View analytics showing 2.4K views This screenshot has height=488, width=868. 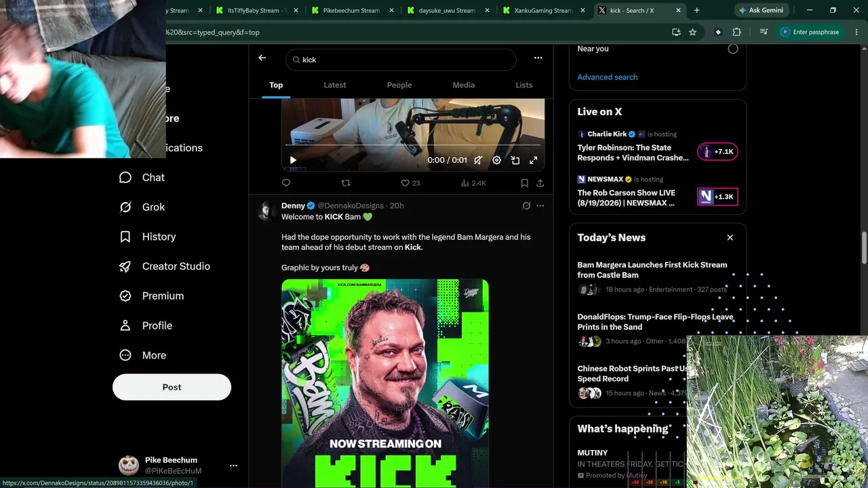tap(473, 183)
